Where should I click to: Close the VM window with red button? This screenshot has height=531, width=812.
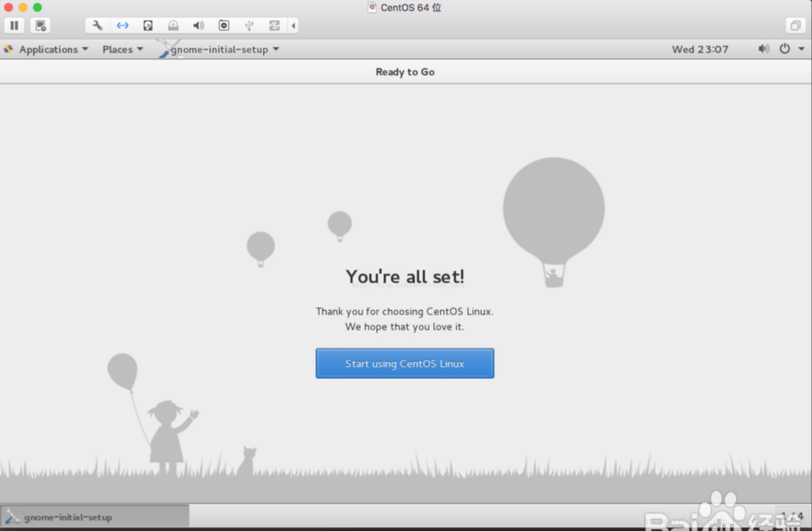pyautogui.click(x=8, y=7)
